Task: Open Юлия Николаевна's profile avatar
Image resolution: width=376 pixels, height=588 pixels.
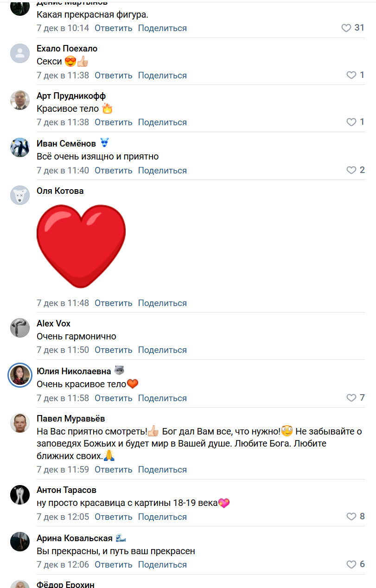Action: click(20, 375)
